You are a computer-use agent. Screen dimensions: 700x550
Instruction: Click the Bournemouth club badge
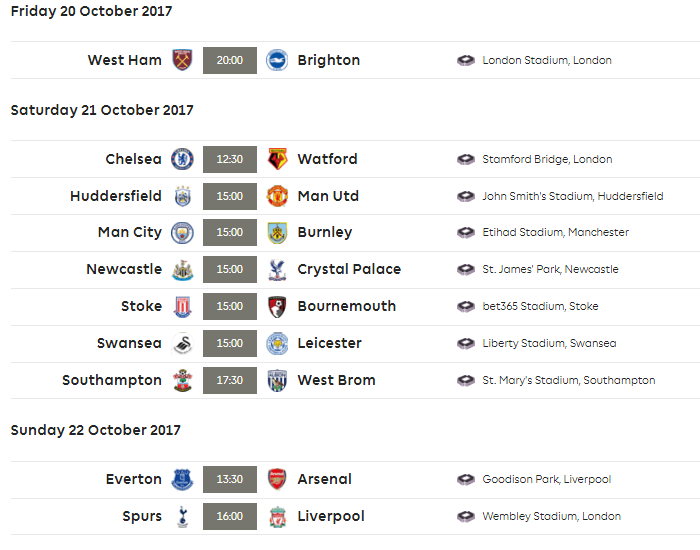point(277,307)
